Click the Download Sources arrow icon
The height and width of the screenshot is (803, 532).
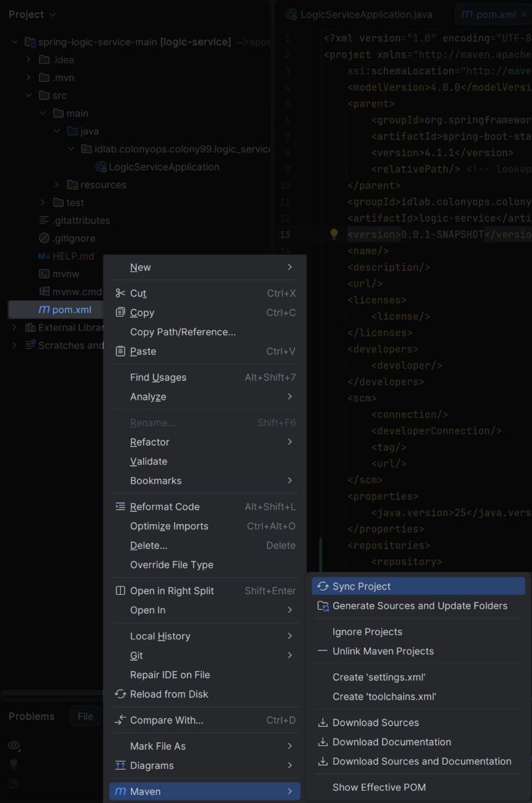pos(322,722)
